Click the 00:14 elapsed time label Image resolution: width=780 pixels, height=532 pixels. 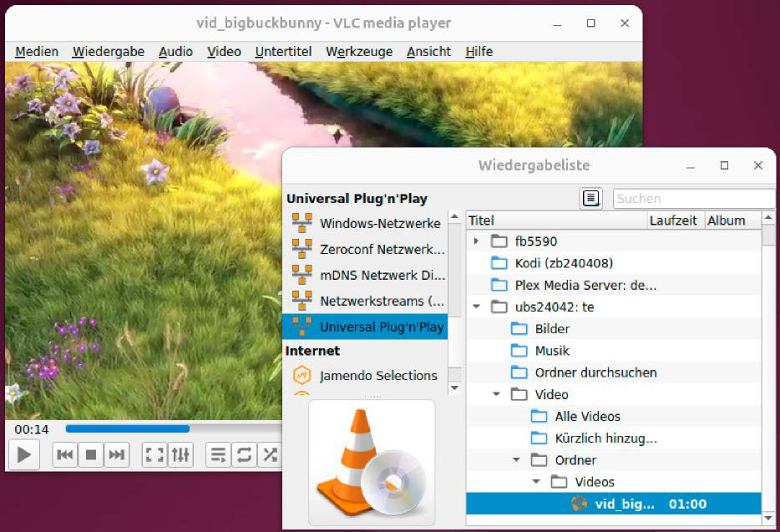pos(32,429)
